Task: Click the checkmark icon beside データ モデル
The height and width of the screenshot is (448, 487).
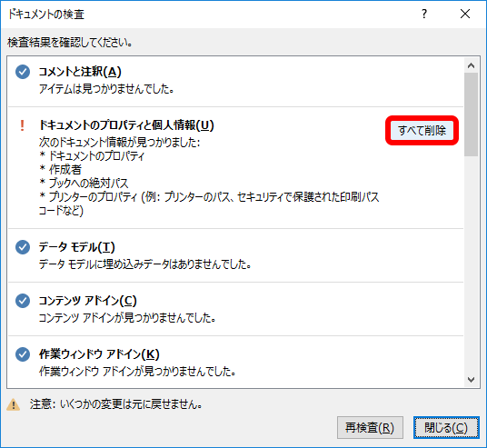Action: tap(23, 247)
